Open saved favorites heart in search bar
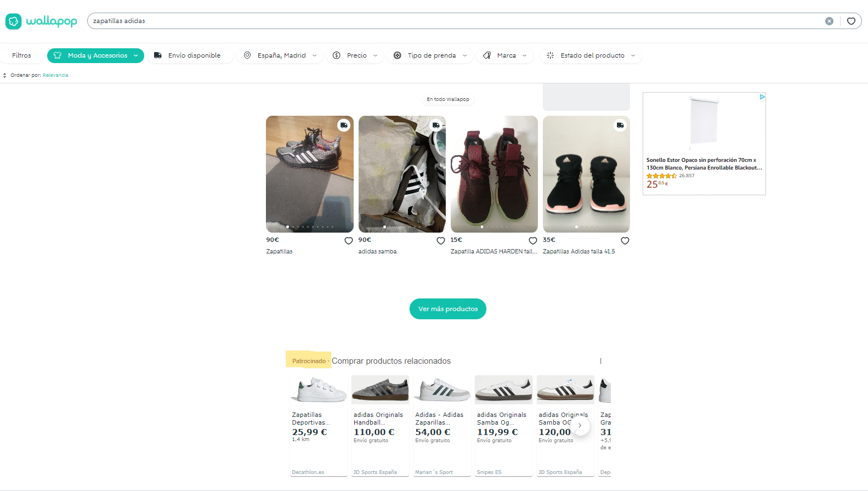 pos(851,21)
